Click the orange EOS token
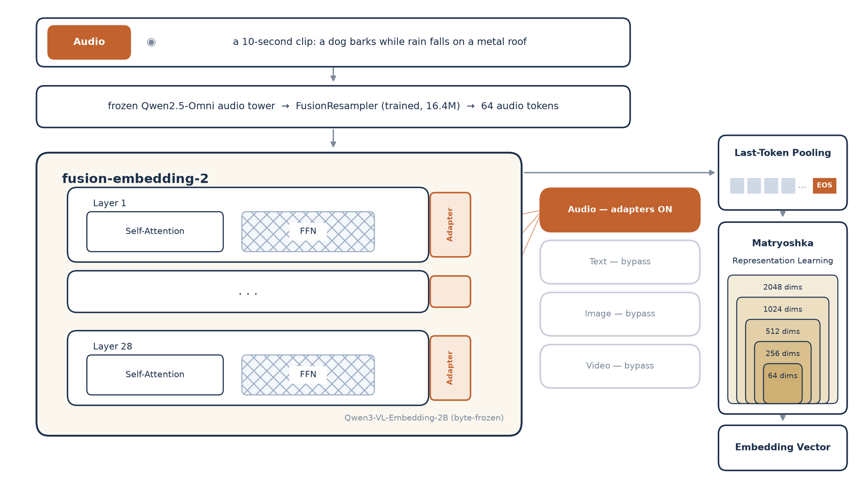Image resolution: width=868 pixels, height=493 pixels. click(824, 185)
